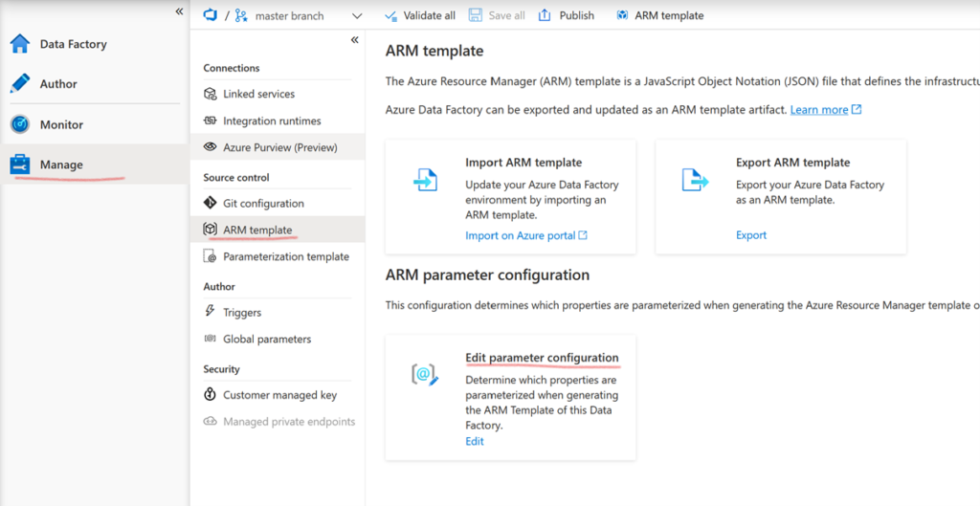Click the Linked services icon

[211, 94]
